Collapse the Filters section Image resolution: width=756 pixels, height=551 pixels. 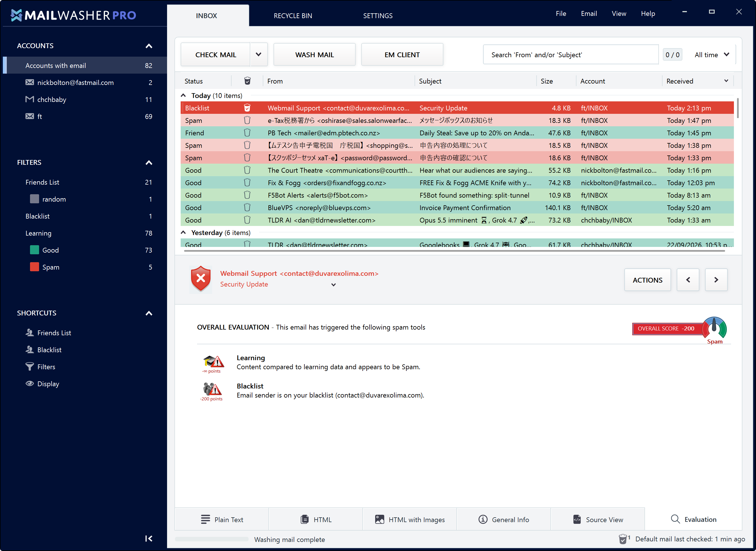click(149, 163)
